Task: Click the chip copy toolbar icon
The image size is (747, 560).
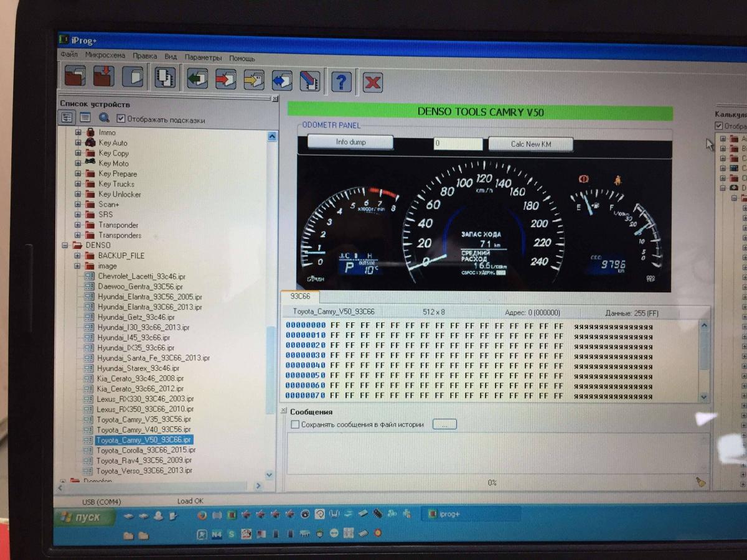Action: (165, 78)
